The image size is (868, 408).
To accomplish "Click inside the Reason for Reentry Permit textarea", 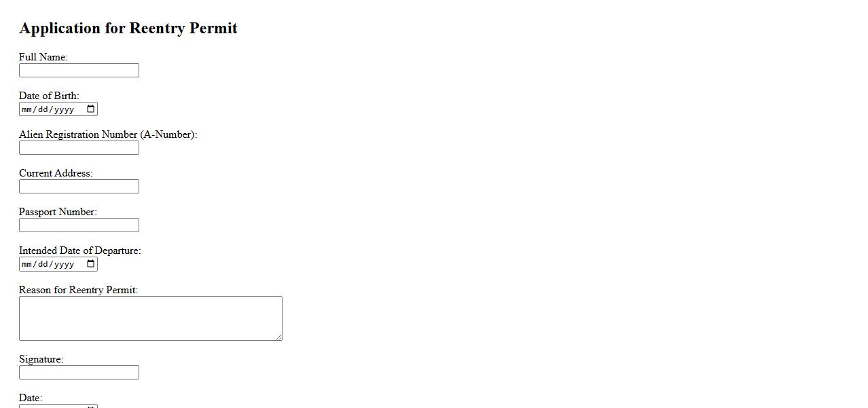I will pyautogui.click(x=150, y=318).
